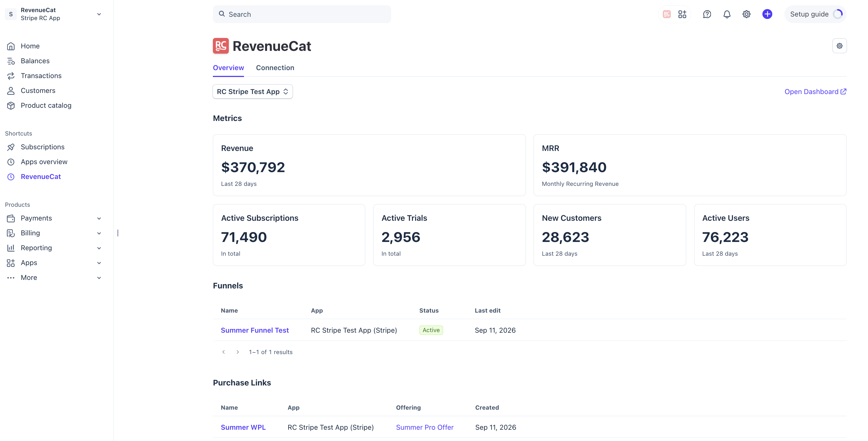The image size is (868, 441).
Task: Click the Purchase Links Created column header
Action: [x=487, y=408]
